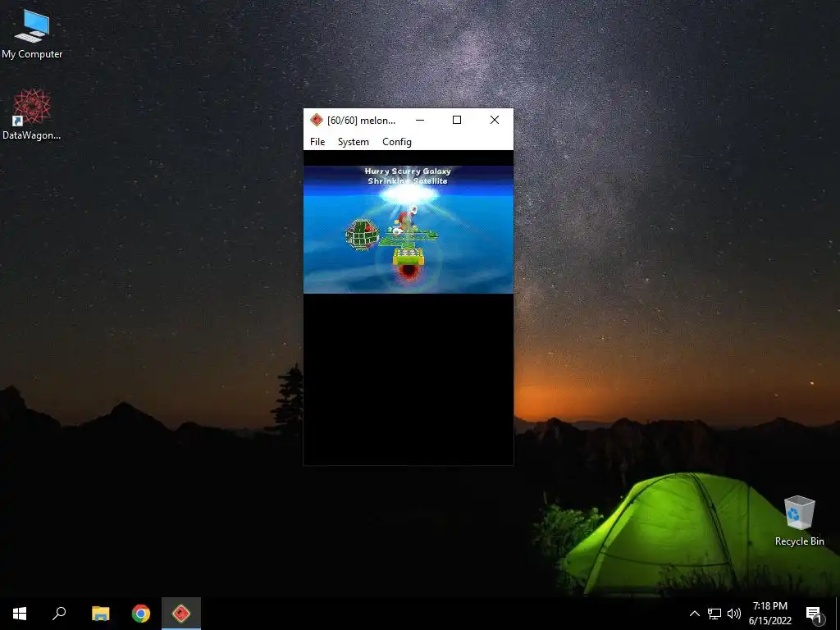This screenshot has height=630, width=840.
Task: Close the melonDS window
Action: 495,120
